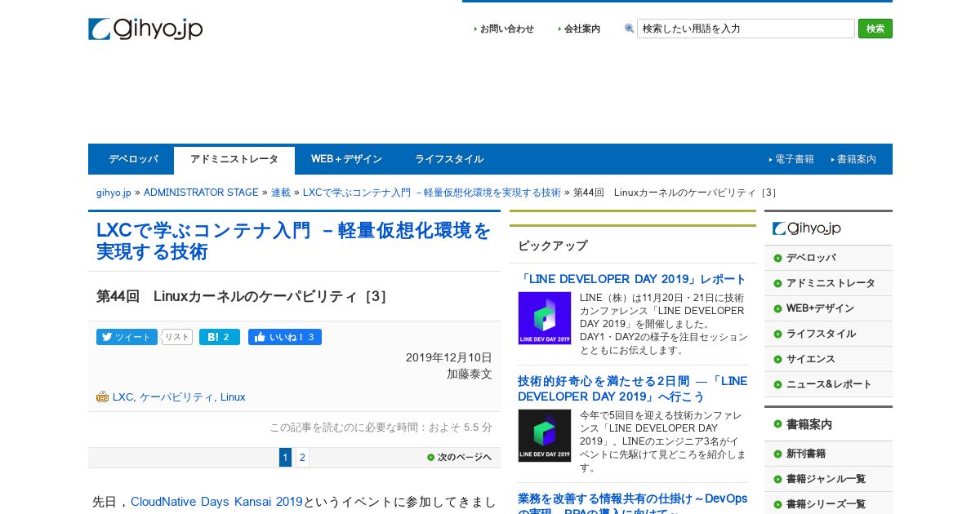Click the tag icon beside LXC

click(x=103, y=397)
